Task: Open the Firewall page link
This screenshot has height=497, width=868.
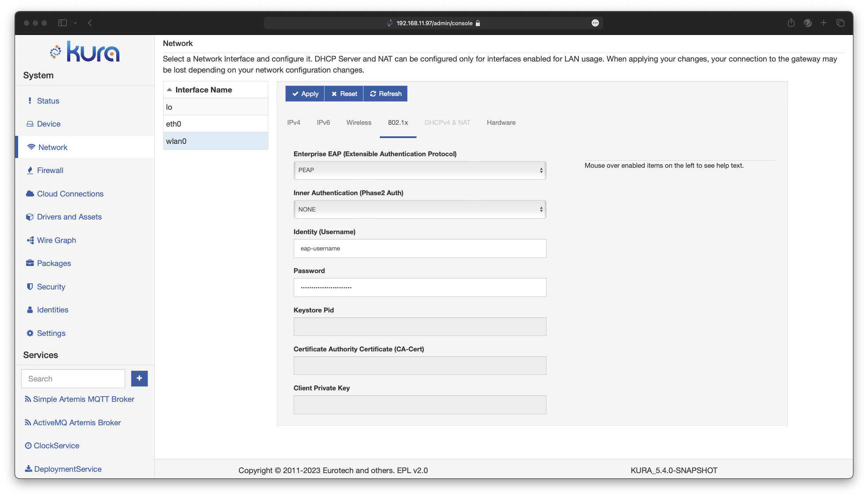Action: (x=50, y=170)
